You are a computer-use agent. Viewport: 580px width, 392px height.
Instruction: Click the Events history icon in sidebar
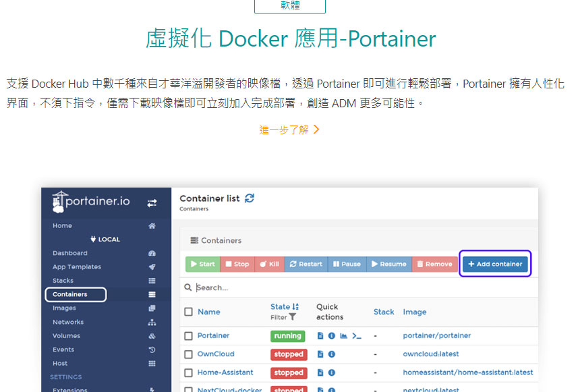point(152,349)
